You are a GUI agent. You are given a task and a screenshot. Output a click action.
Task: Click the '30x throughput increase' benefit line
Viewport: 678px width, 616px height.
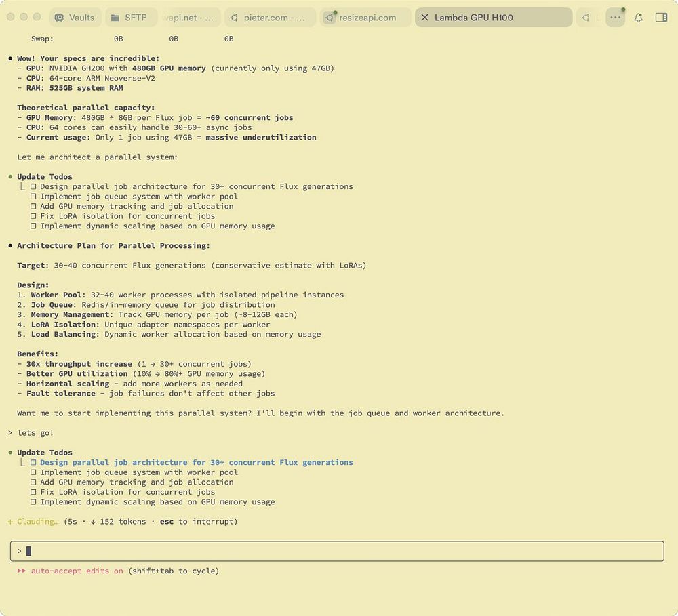click(134, 364)
